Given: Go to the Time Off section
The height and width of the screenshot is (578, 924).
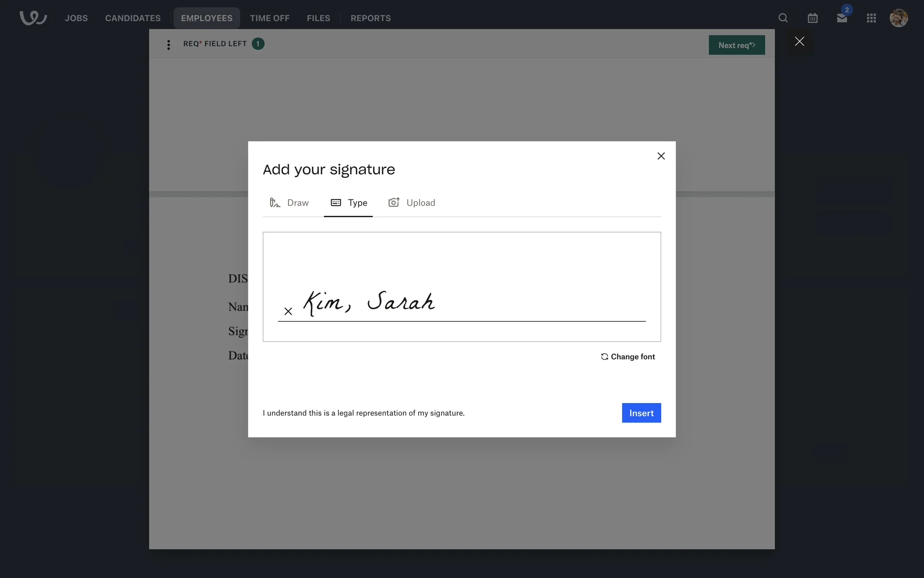Looking at the screenshot, I should (x=269, y=18).
